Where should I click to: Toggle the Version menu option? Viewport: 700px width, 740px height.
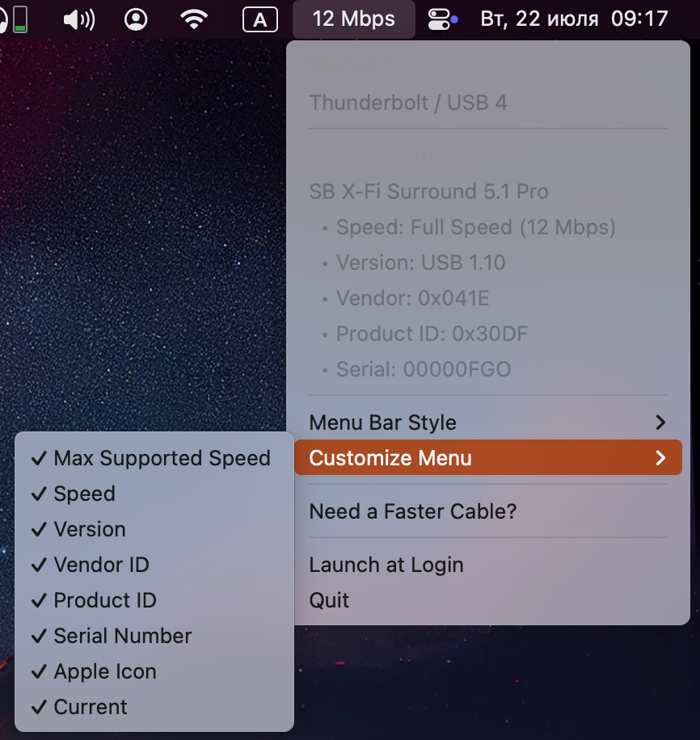(154, 529)
